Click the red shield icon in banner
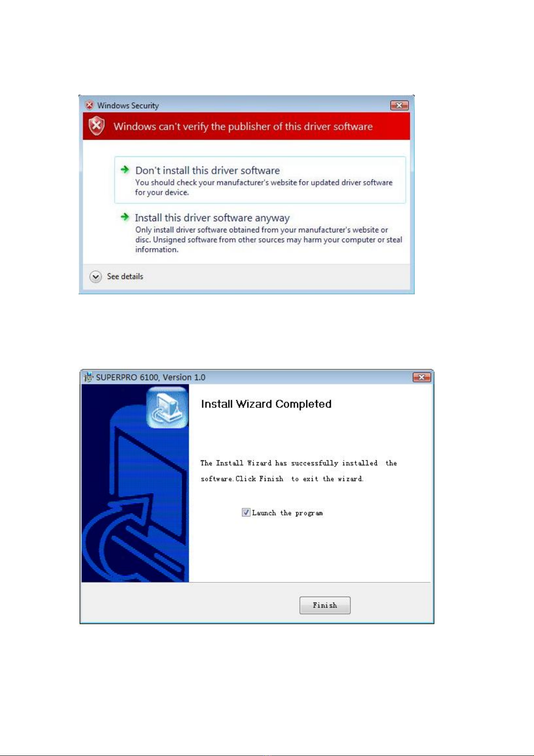 96,126
